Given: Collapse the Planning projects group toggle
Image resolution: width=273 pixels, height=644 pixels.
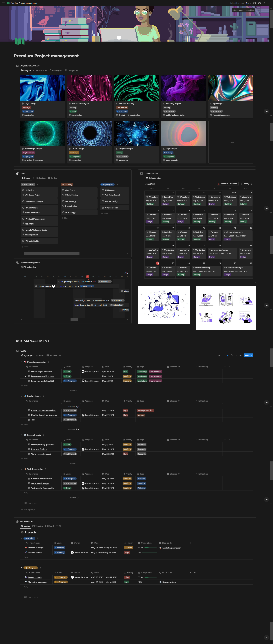Looking at the screenshot, I should (x=22, y=538).
